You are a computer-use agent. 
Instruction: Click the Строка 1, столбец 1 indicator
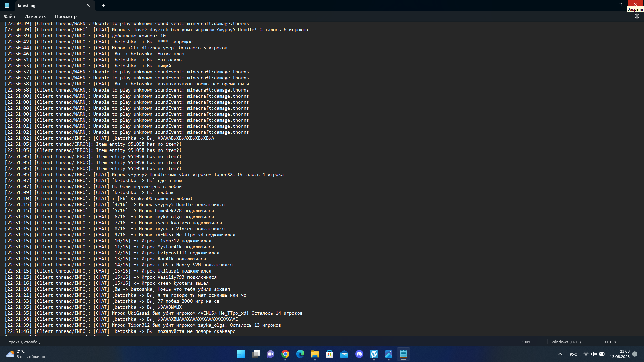[x=24, y=342]
